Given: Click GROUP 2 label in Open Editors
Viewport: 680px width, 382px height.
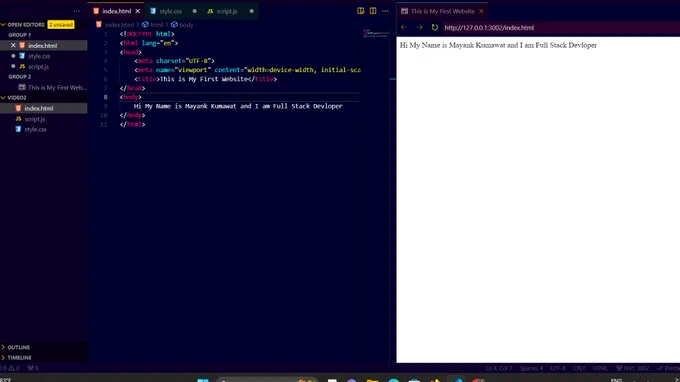Looking at the screenshot, I should [20, 77].
